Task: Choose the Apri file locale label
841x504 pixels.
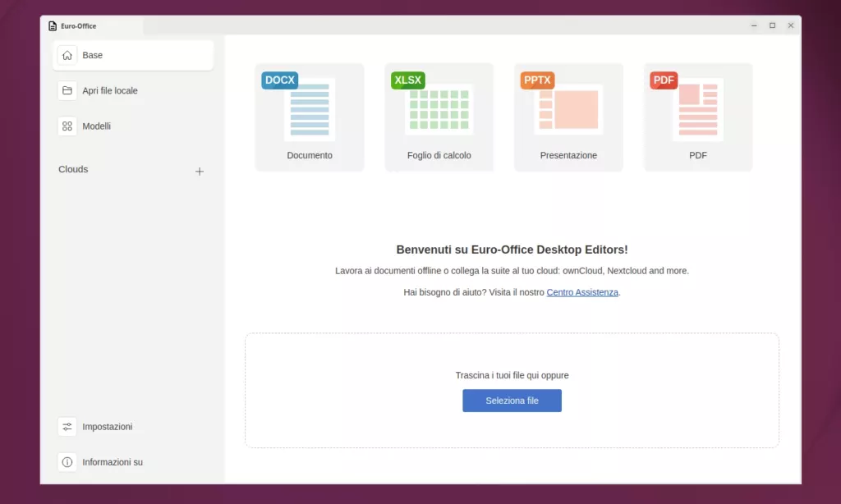Action: (110, 90)
